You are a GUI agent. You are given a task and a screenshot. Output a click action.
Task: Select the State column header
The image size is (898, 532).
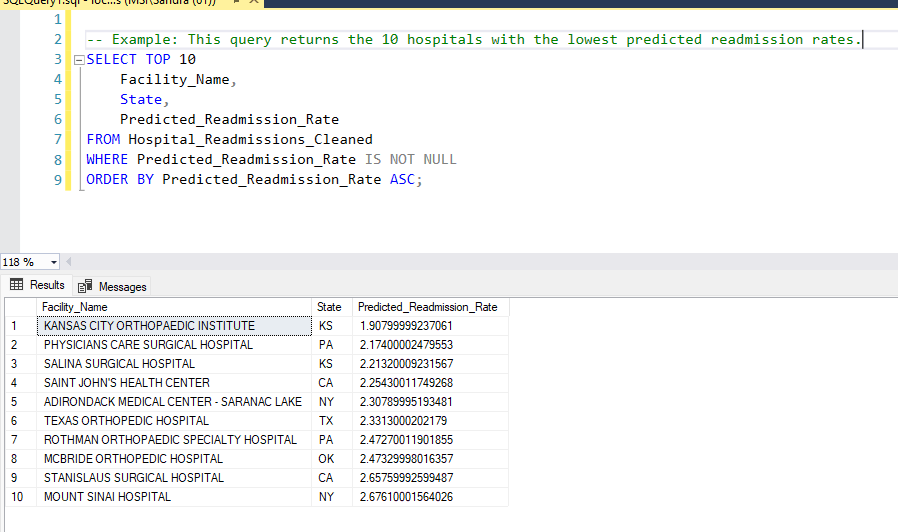tap(332, 307)
